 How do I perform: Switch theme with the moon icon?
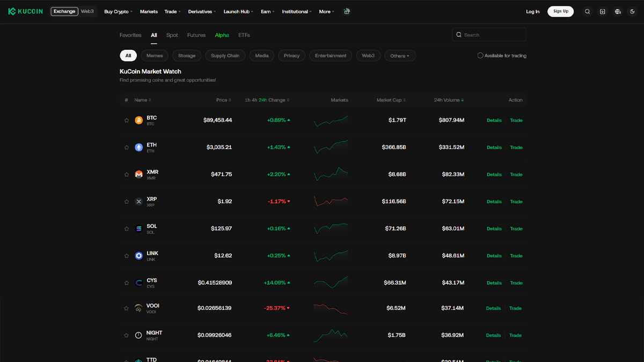tap(633, 11)
